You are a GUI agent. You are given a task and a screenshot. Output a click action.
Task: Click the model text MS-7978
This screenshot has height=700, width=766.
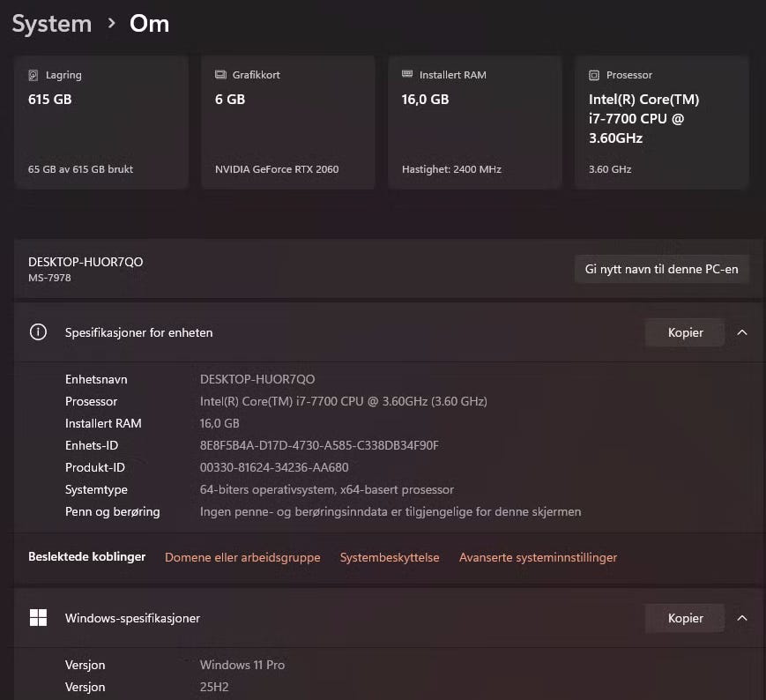click(x=49, y=278)
